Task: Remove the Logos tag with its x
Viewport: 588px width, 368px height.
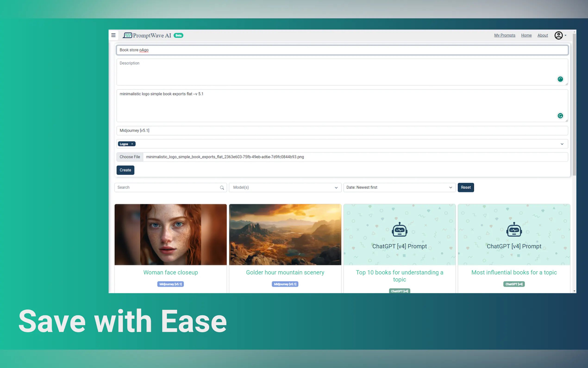Action: 132,144
